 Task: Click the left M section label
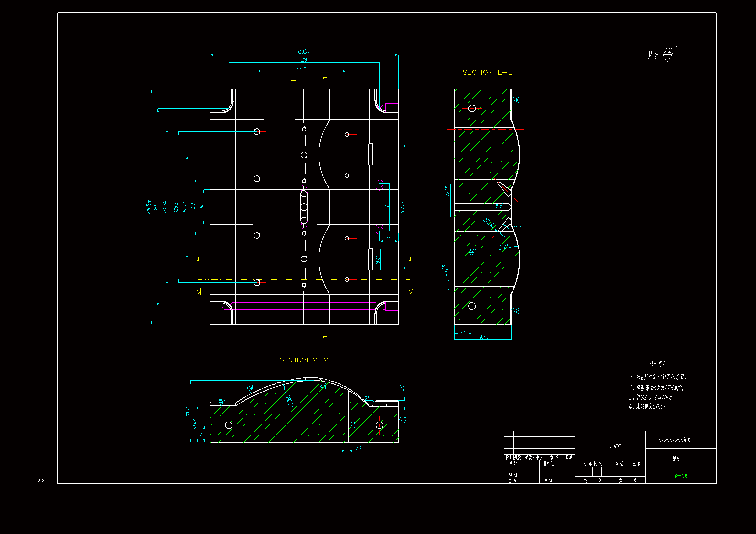(199, 292)
